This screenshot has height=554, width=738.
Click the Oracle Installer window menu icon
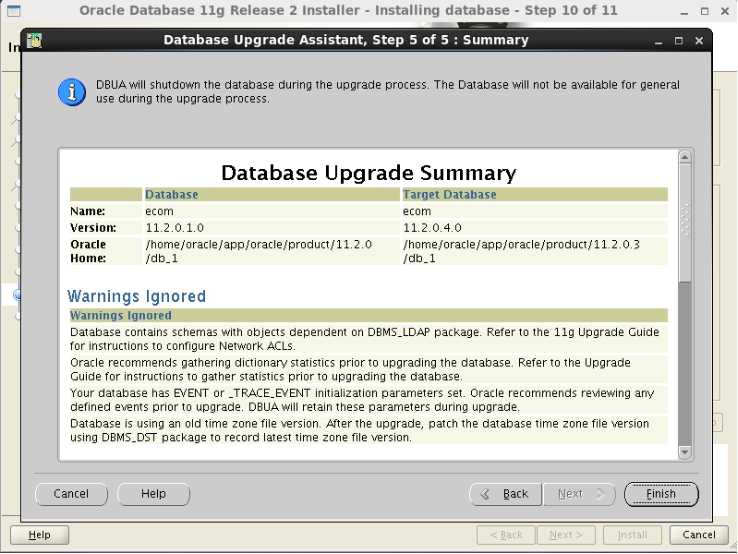pyautogui.click(x=14, y=11)
